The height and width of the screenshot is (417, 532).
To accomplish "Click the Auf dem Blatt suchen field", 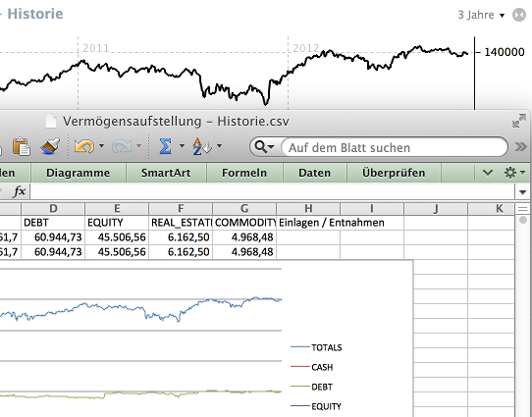I will (x=394, y=147).
